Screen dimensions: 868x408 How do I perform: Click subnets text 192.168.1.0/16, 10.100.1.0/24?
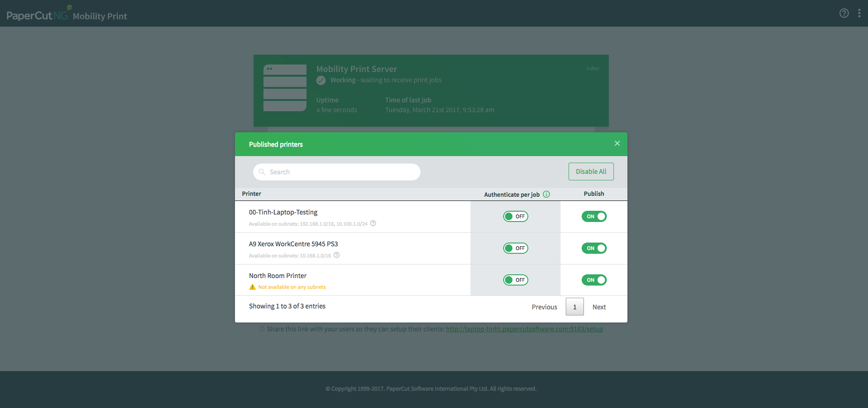coord(334,224)
